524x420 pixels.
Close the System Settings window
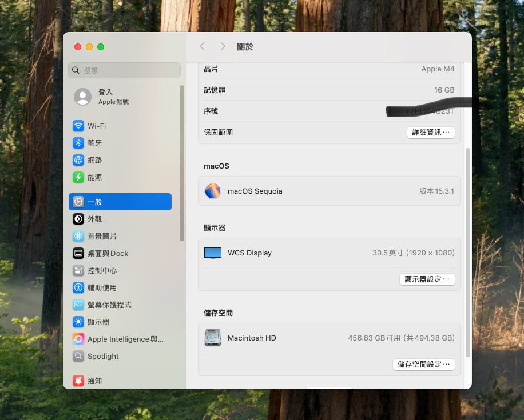(x=78, y=47)
